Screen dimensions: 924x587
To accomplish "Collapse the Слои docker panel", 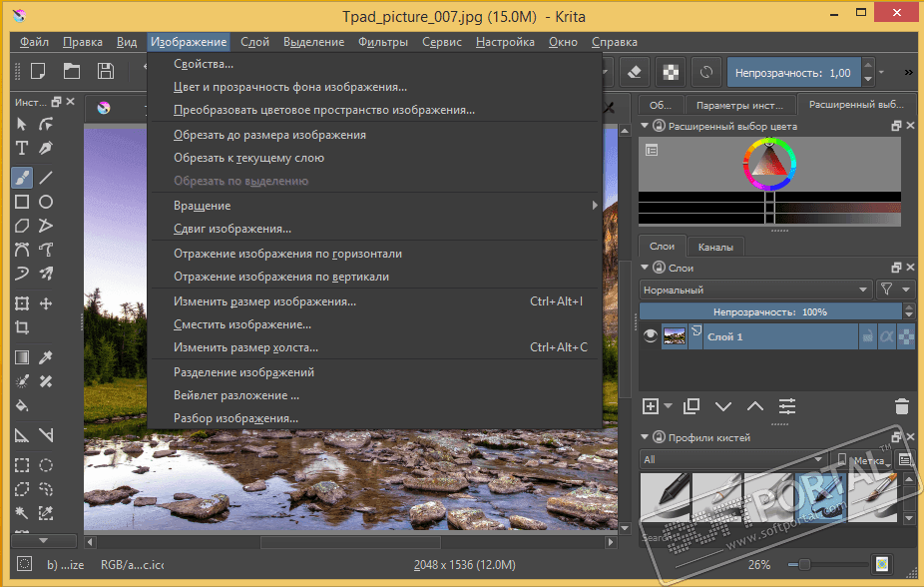I will (645, 268).
